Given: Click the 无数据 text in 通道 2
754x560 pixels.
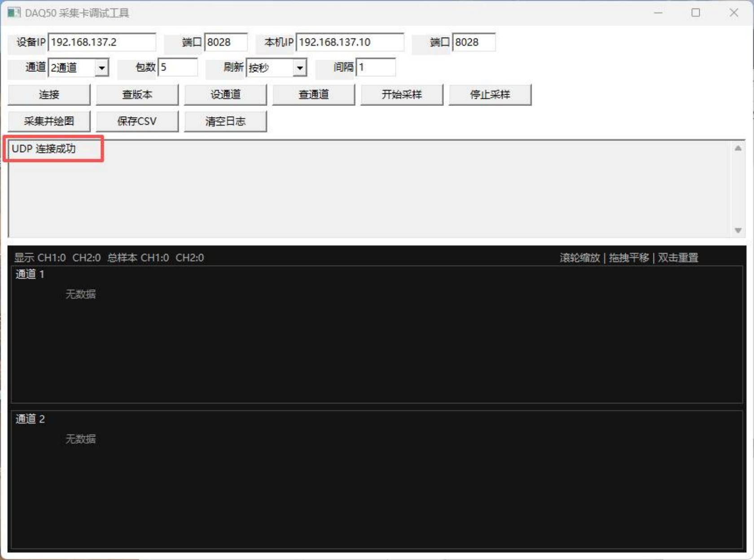Looking at the screenshot, I should [x=81, y=439].
